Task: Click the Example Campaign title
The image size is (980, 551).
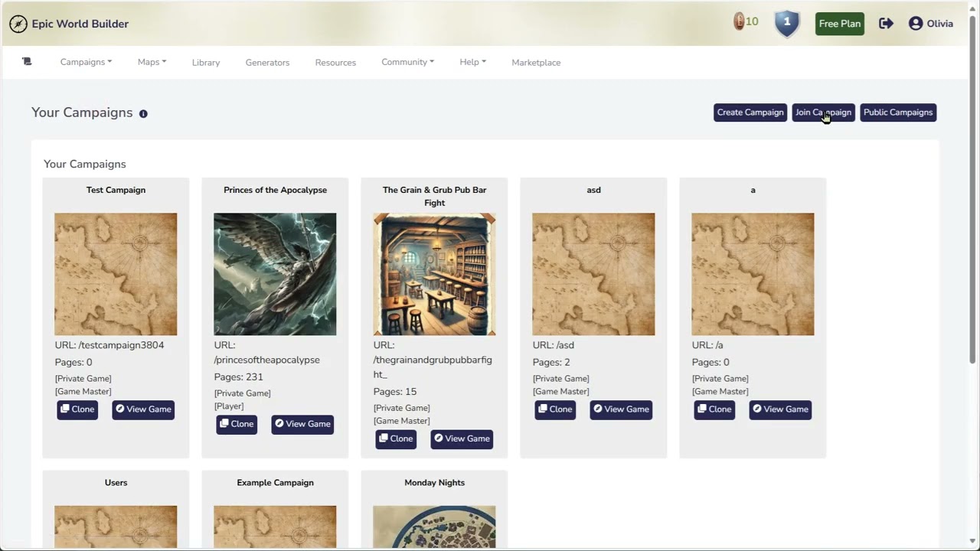Action: tap(275, 483)
